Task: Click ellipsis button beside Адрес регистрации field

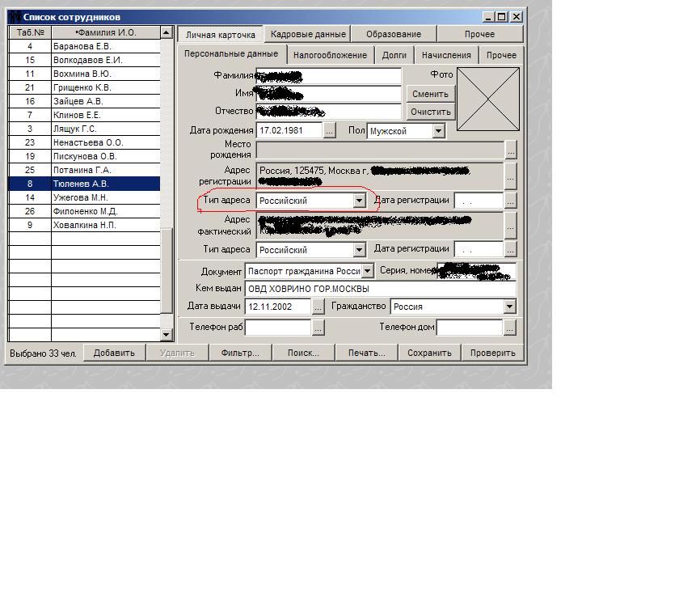Action: (510, 175)
